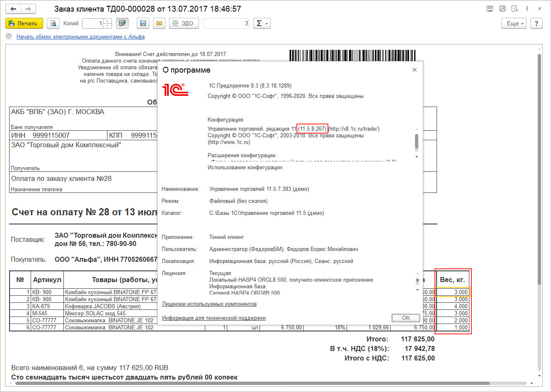Click the forward arrow navigation button
This screenshot has height=392, width=551.
(28, 9)
